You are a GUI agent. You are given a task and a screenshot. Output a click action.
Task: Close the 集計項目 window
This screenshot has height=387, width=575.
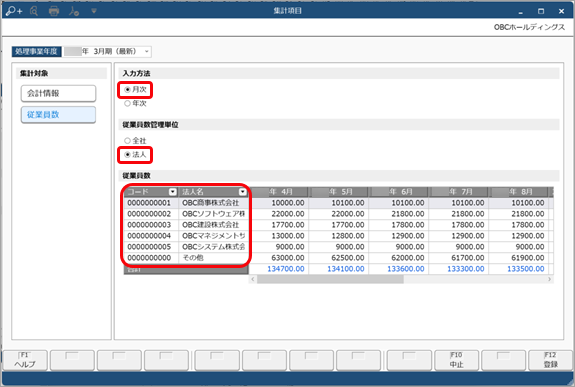pos(561,11)
